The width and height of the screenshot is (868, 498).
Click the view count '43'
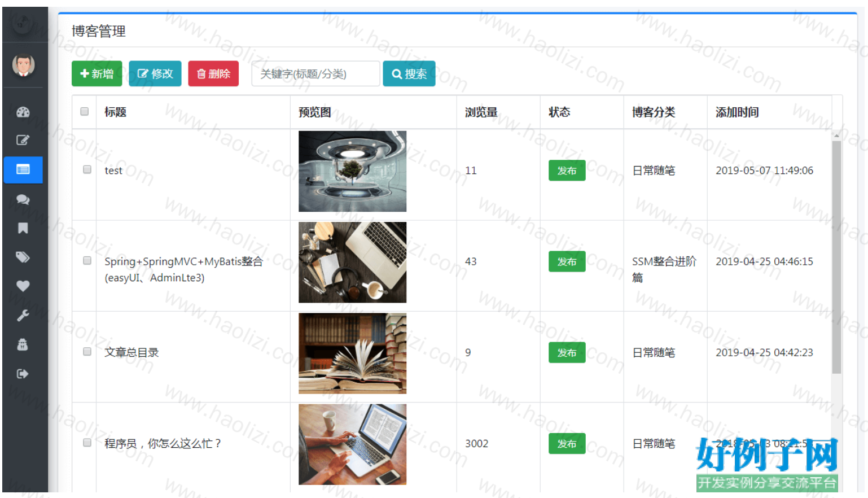471,261
